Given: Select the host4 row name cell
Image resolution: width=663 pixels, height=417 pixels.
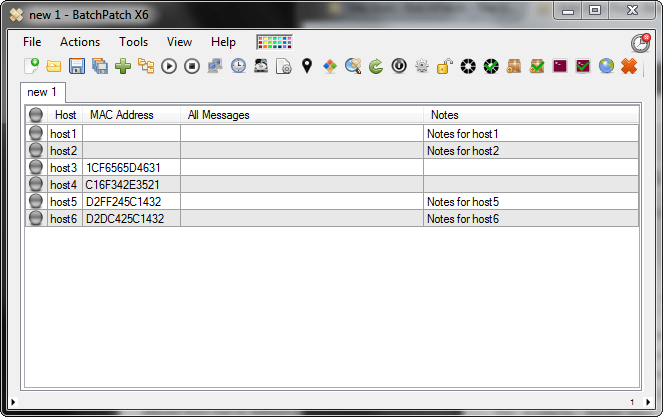Looking at the screenshot, I should point(65,185).
